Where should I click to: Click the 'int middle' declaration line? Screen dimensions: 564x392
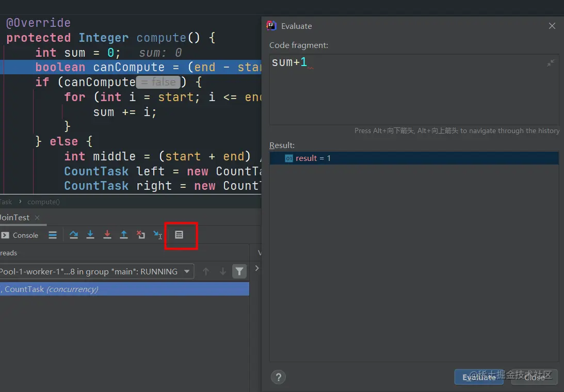[x=163, y=156]
